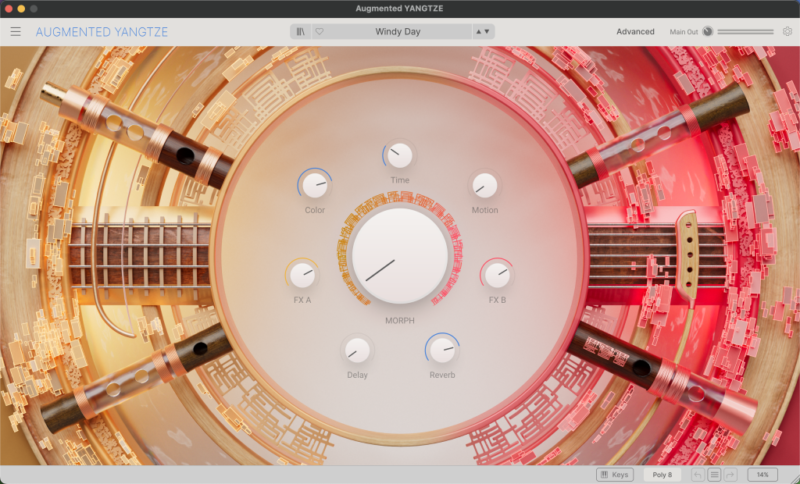This screenshot has height=484, width=800.
Task: Open the Windy Day preset name list
Action: click(x=398, y=32)
